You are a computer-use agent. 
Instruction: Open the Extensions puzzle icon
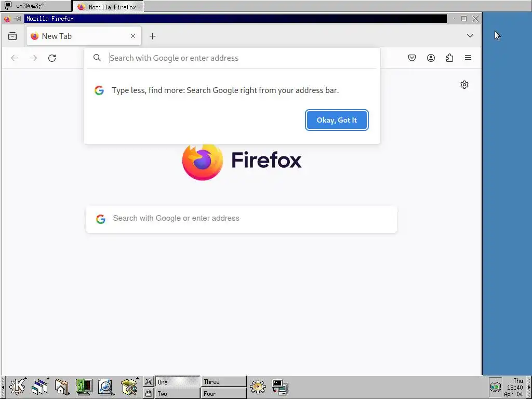(x=449, y=58)
